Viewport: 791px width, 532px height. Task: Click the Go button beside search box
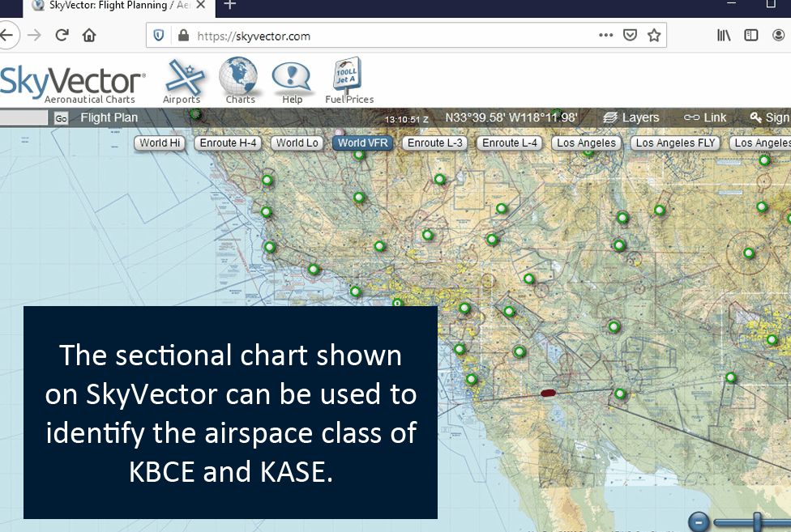61,118
